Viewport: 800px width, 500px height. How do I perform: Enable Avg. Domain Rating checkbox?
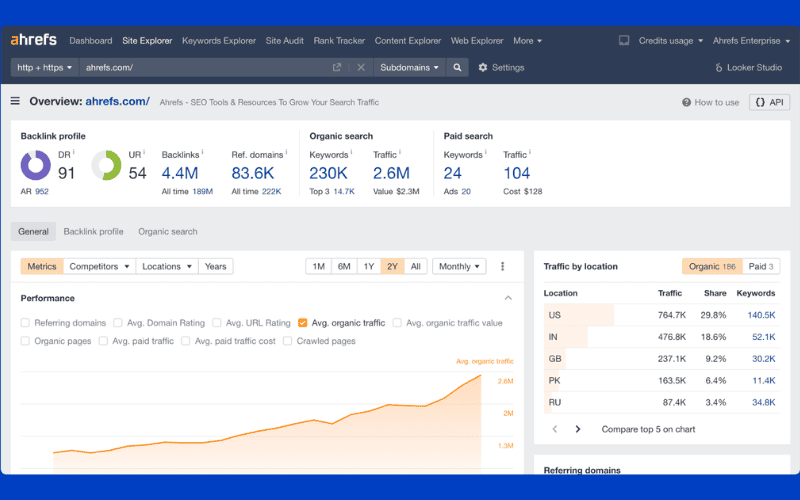117,322
